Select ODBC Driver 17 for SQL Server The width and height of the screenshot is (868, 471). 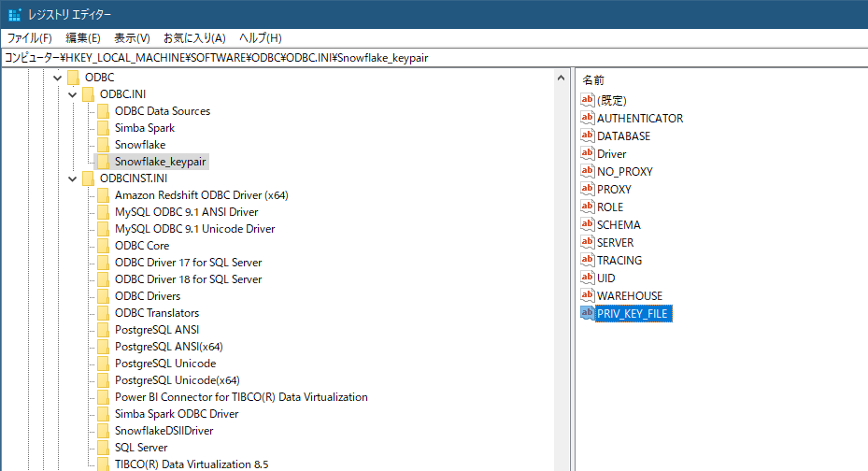(188, 263)
